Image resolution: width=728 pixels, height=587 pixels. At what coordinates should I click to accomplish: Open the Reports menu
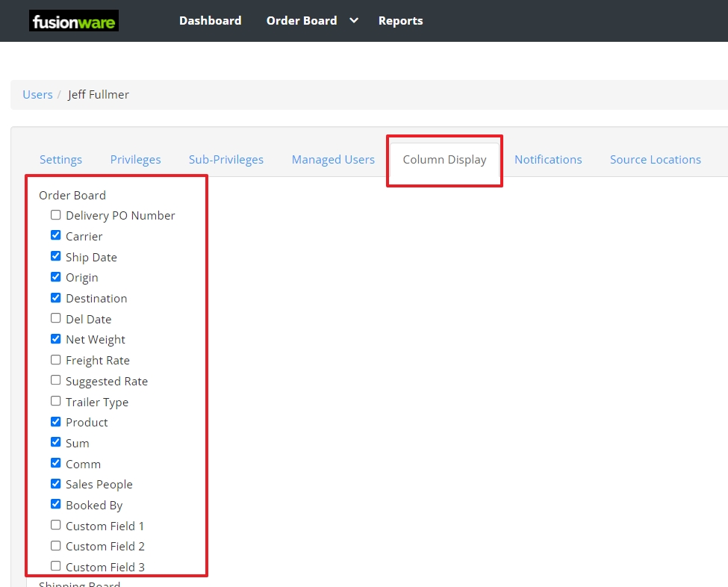pyautogui.click(x=400, y=20)
